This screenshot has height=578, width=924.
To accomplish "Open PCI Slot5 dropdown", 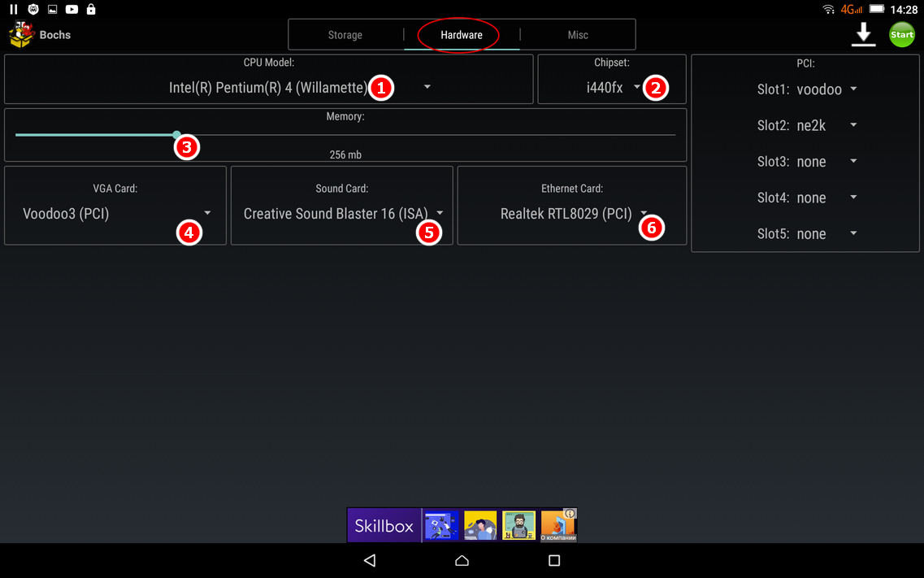I will coord(826,234).
